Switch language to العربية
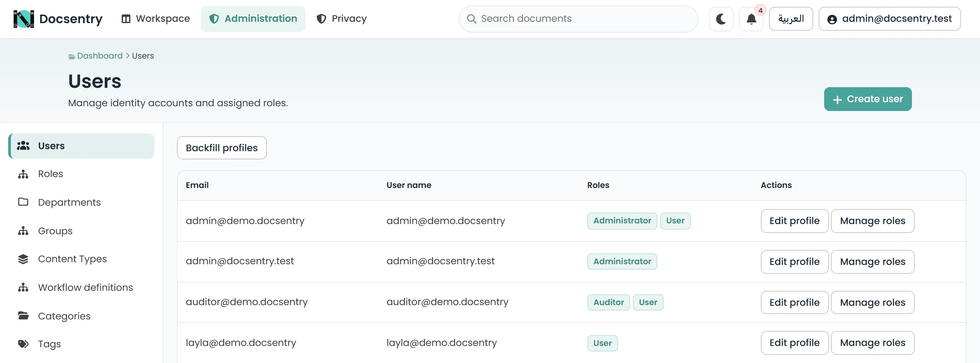 pyautogui.click(x=791, y=19)
